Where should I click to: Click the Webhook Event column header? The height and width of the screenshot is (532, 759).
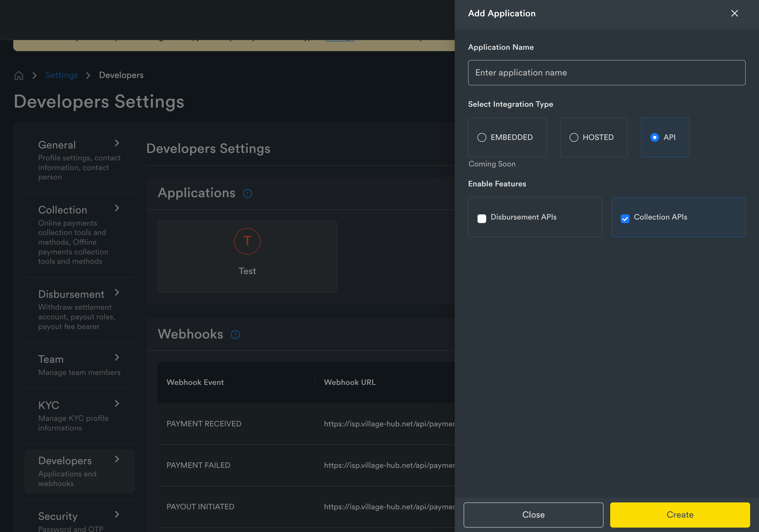point(195,382)
